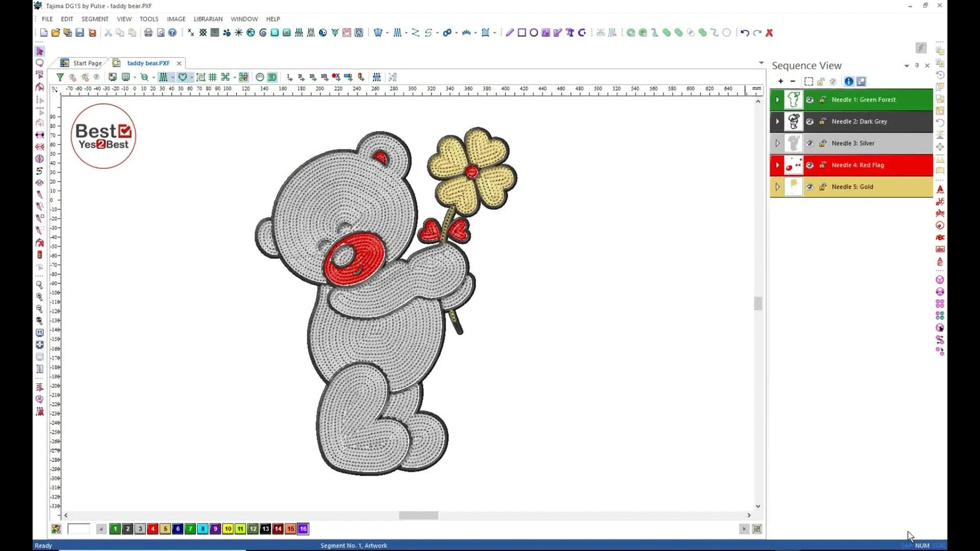Select thread color swatch 1 green
The image size is (980, 551).
(115, 529)
